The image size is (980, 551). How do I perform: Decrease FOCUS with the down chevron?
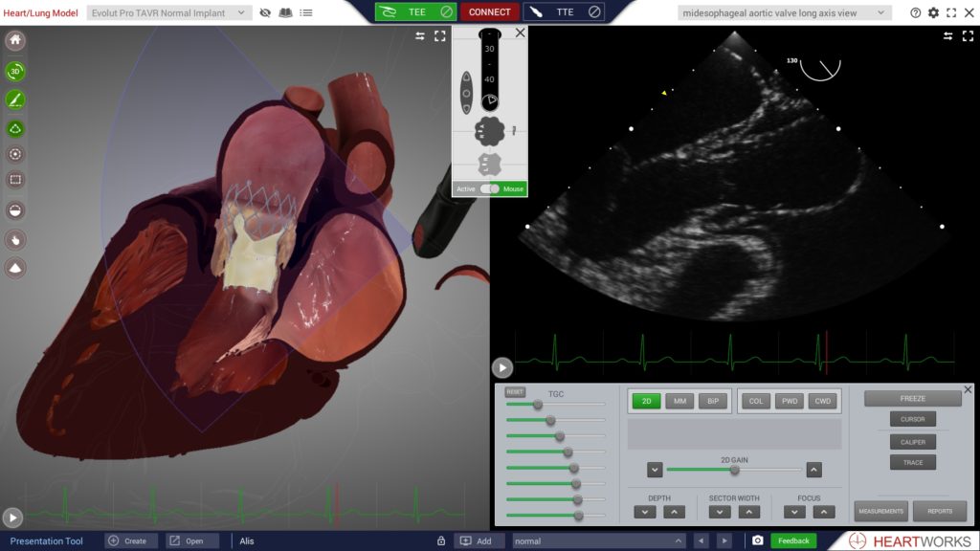pyautogui.click(x=794, y=513)
